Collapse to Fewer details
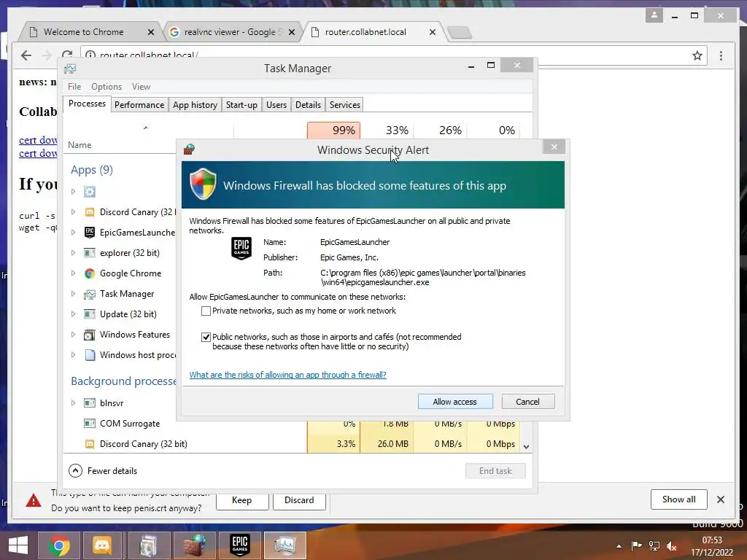 pos(103,471)
